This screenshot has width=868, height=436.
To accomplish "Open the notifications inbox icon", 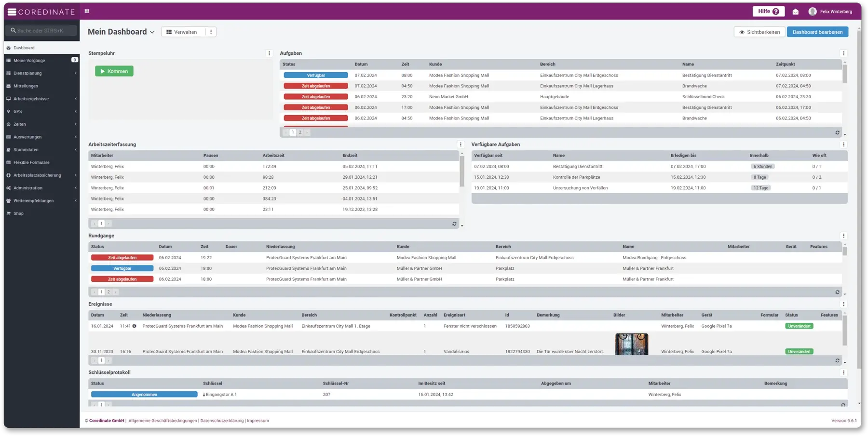I will coord(796,12).
